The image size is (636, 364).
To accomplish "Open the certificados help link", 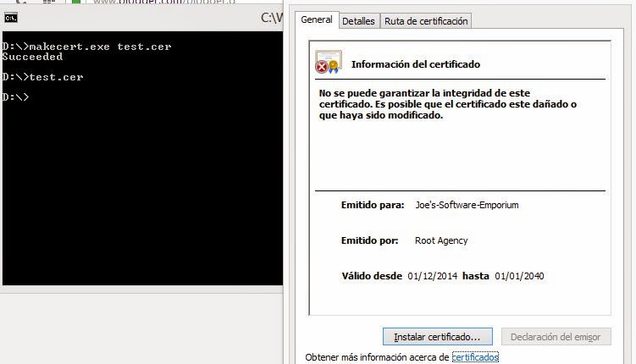I will pyautogui.click(x=475, y=357).
